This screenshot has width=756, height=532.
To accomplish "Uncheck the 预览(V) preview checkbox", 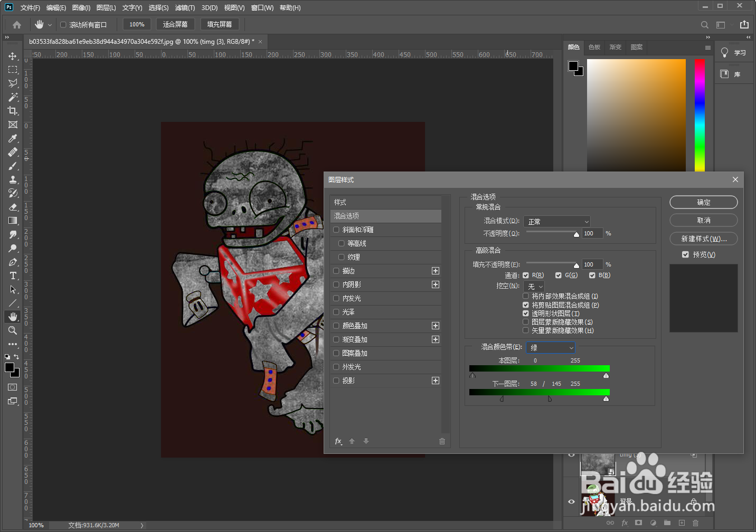I will tap(685, 254).
